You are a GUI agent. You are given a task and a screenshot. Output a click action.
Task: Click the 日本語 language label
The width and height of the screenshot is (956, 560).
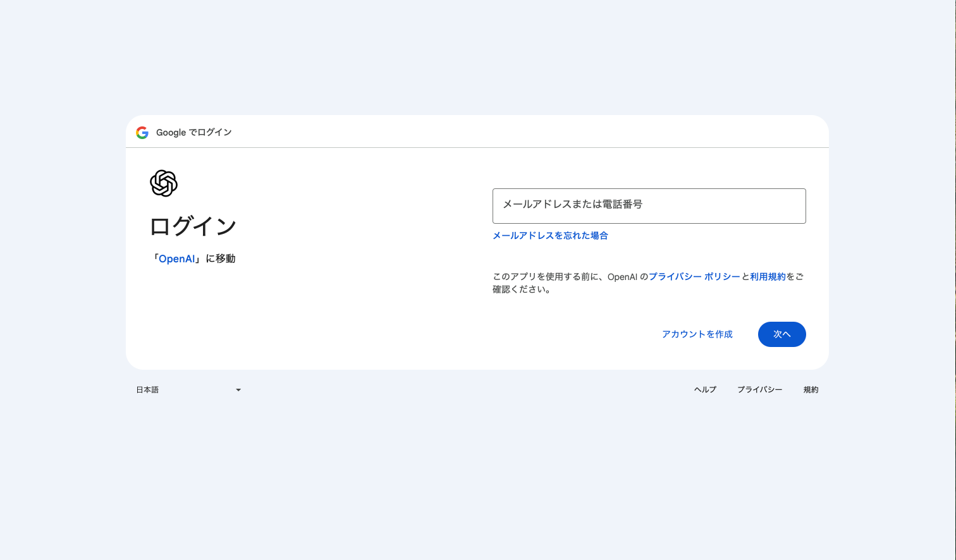[147, 389]
